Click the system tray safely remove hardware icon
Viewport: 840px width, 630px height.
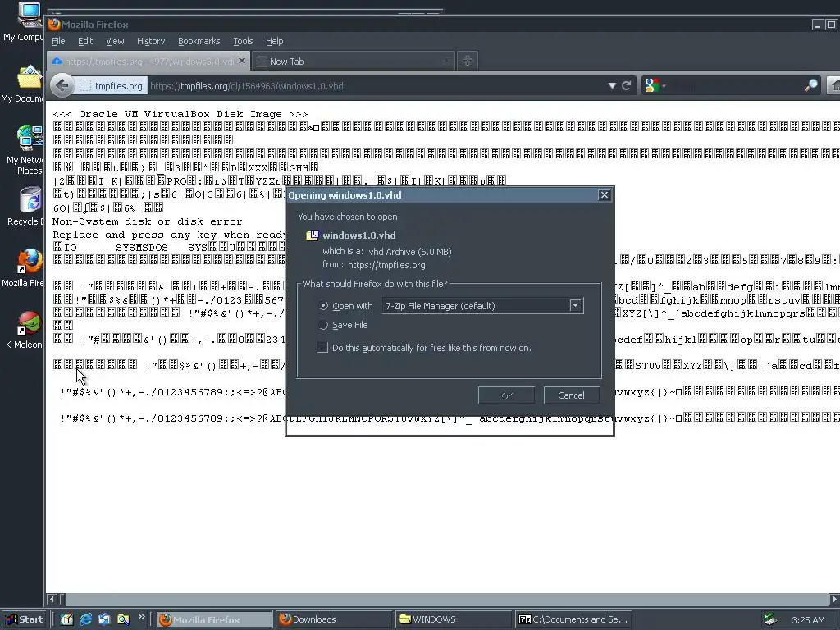[770, 619]
